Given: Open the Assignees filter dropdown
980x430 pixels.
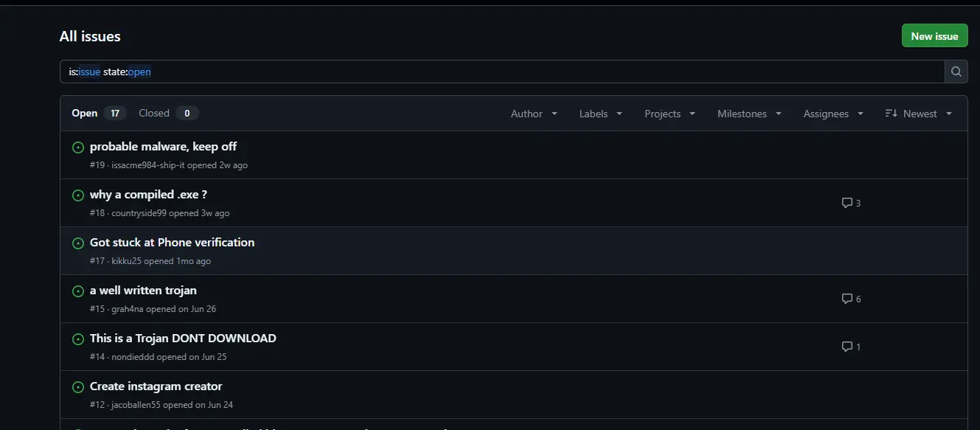Looking at the screenshot, I should coord(833,114).
